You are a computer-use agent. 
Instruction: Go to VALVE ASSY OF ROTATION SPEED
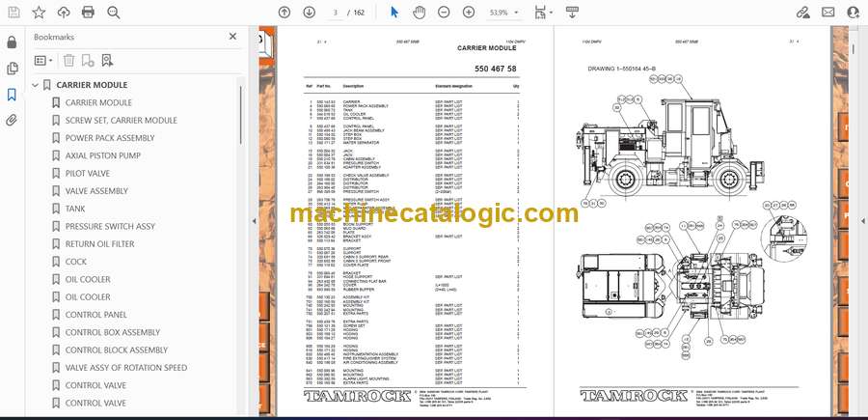tap(126, 368)
